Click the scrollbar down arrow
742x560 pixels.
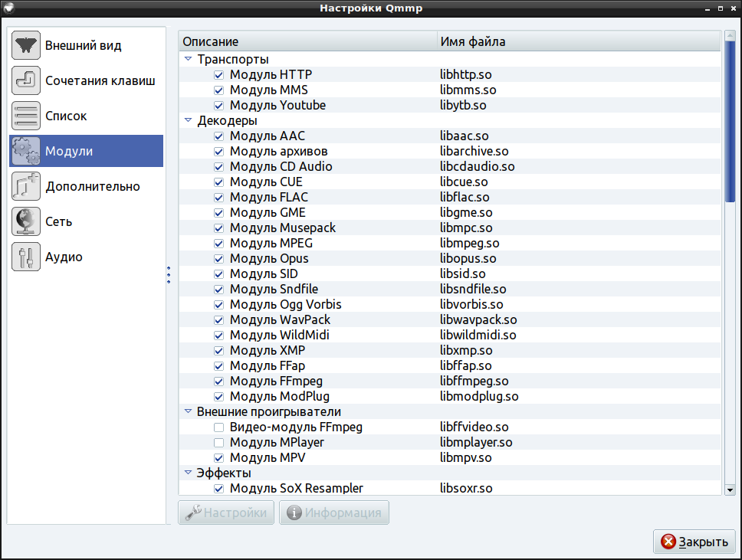pos(730,490)
